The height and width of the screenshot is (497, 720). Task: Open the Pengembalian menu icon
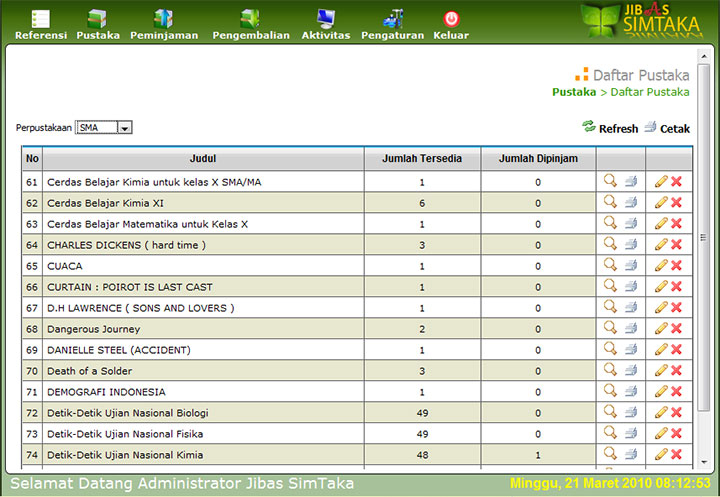click(250, 19)
